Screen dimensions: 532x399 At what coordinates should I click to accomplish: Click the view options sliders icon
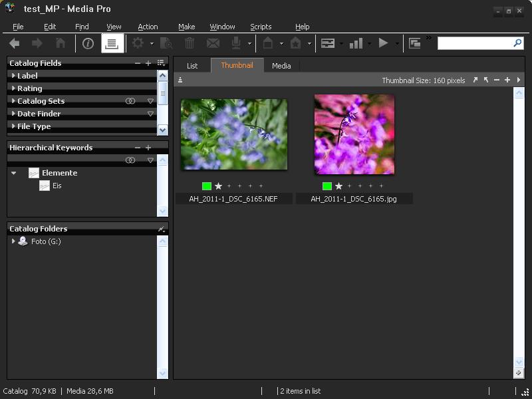click(x=328, y=43)
